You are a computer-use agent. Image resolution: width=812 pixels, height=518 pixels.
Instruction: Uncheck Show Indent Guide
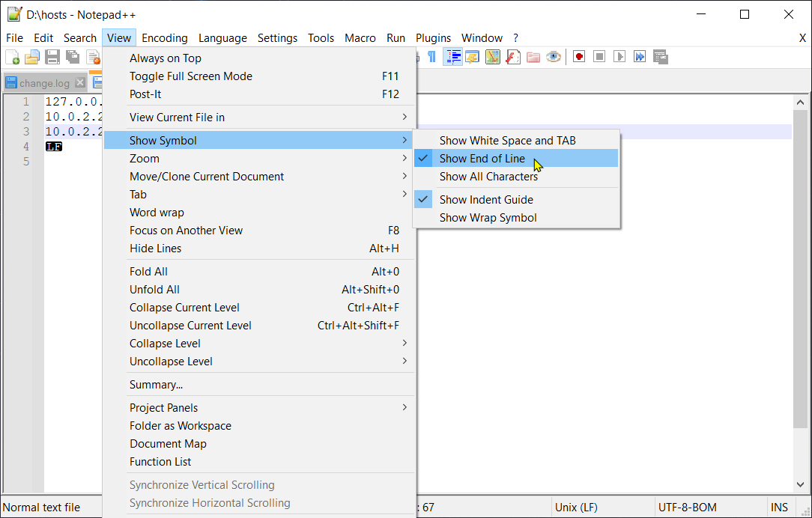516,200
